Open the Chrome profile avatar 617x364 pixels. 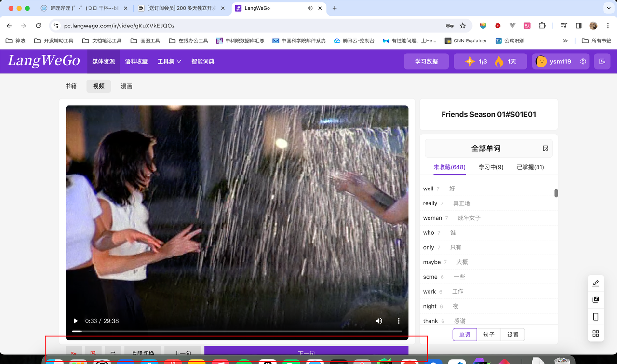pyautogui.click(x=593, y=26)
